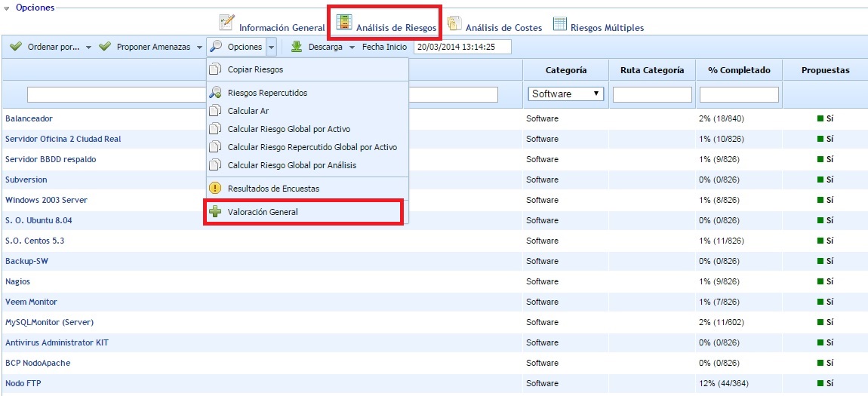Image resolution: width=868 pixels, height=396 pixels.
Task: Open the Proponer Amenazas dropdown arrow
Action: [199, 48]
